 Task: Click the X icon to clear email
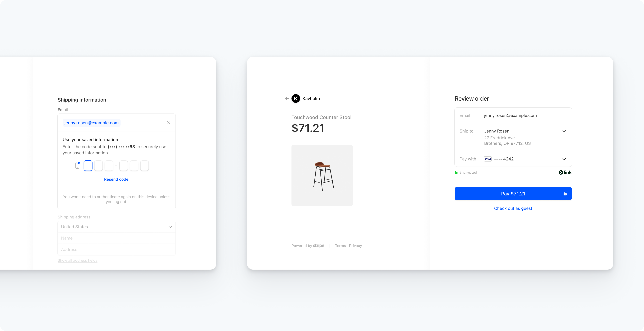[x=169, y=123]
